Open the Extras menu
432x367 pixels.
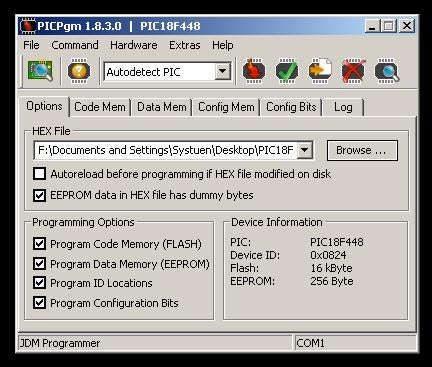click(185, 45)
